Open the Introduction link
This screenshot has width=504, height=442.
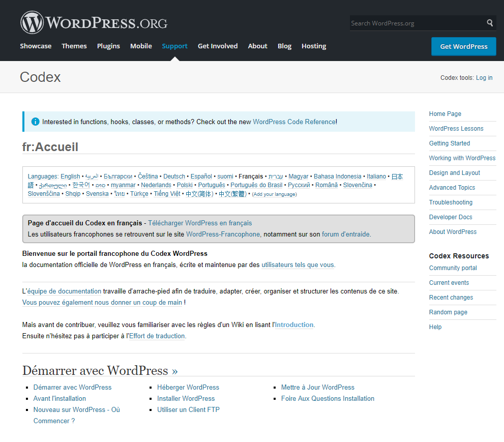click(294, 325)
